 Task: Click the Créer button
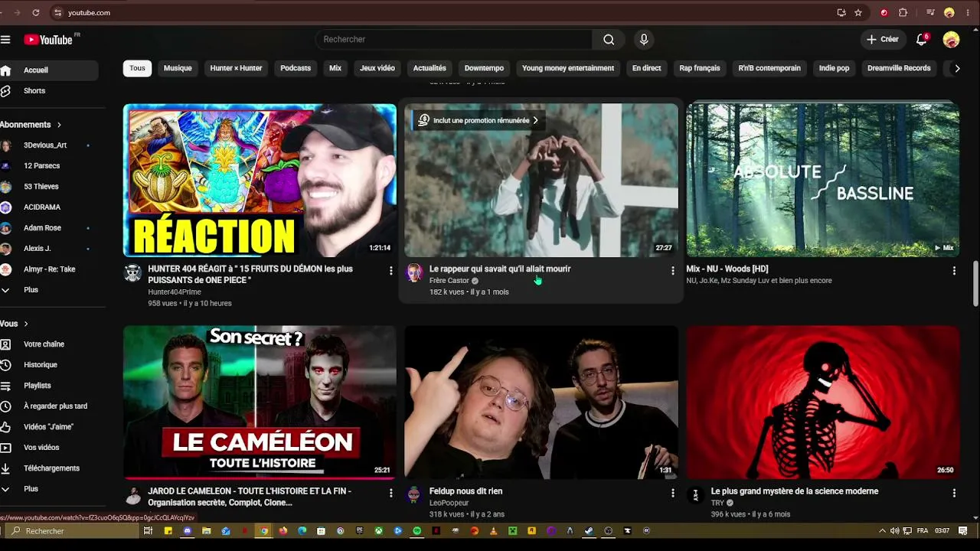pos(882,40)
